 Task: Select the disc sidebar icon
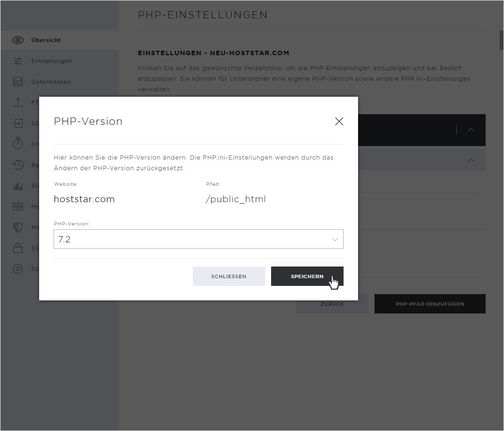(x=18, y=269)
